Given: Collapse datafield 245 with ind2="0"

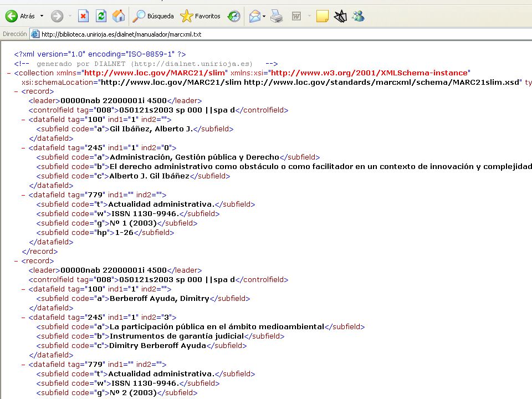Looking at the screenshot, I should pyautogui.click(x=23, y=148).
